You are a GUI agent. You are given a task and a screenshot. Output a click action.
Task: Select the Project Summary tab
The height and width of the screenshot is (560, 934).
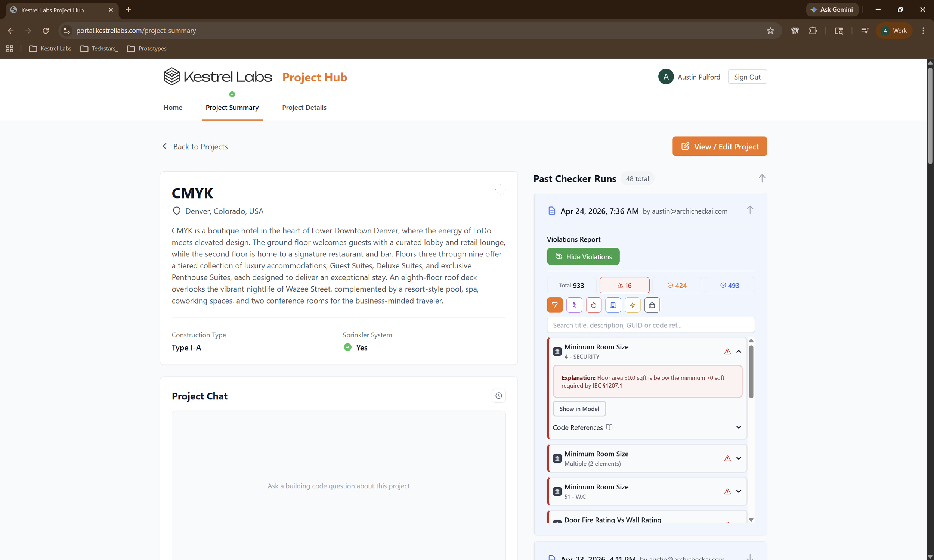[232, 108]
